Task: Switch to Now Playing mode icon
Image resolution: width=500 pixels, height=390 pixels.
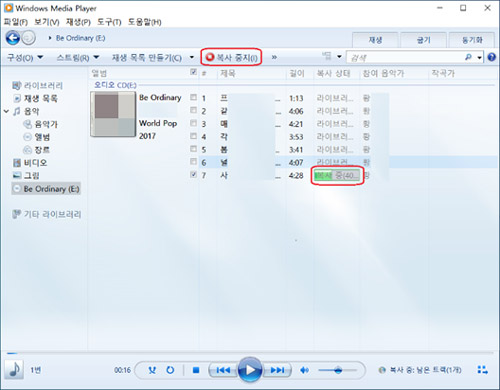Action: coord(482,370)
